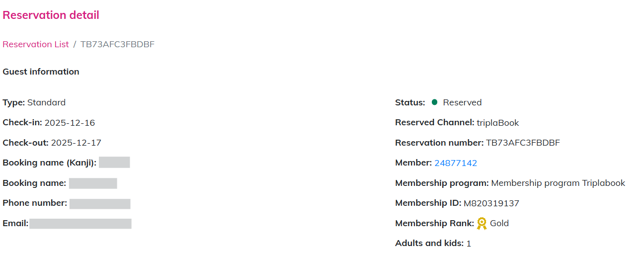Click the Reserved Channel value triplaBook
This screenshot has width=644, height=253.
coord(497,123)
